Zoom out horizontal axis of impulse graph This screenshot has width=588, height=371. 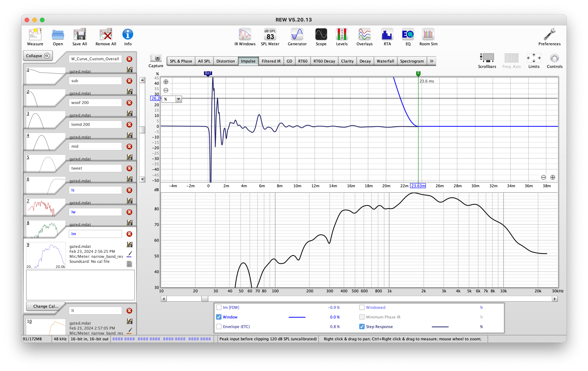click(543, 177)
